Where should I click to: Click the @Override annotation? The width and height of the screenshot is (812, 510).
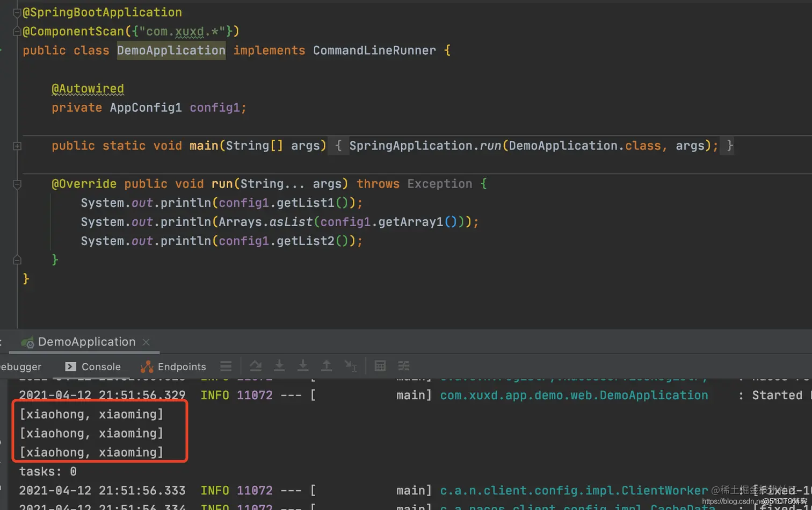tap(84, 184)
